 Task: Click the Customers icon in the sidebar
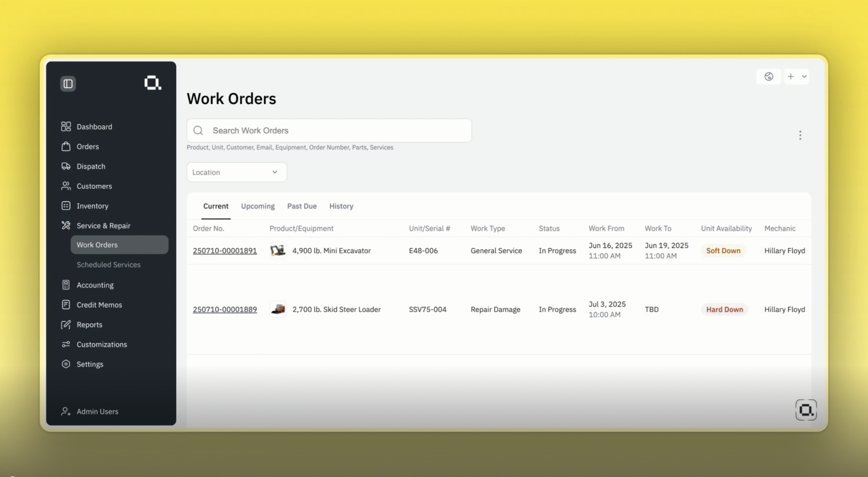click(66, 186)
